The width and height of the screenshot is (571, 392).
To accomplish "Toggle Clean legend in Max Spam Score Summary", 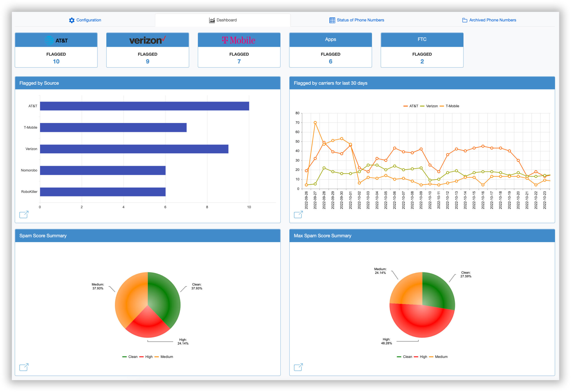I will 404,357.
